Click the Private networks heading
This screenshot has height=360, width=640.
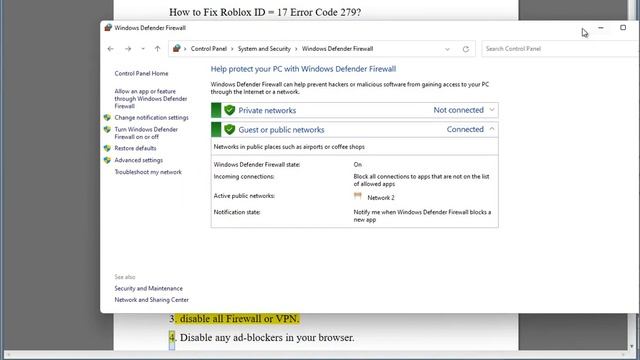click(x=267, y=110)
